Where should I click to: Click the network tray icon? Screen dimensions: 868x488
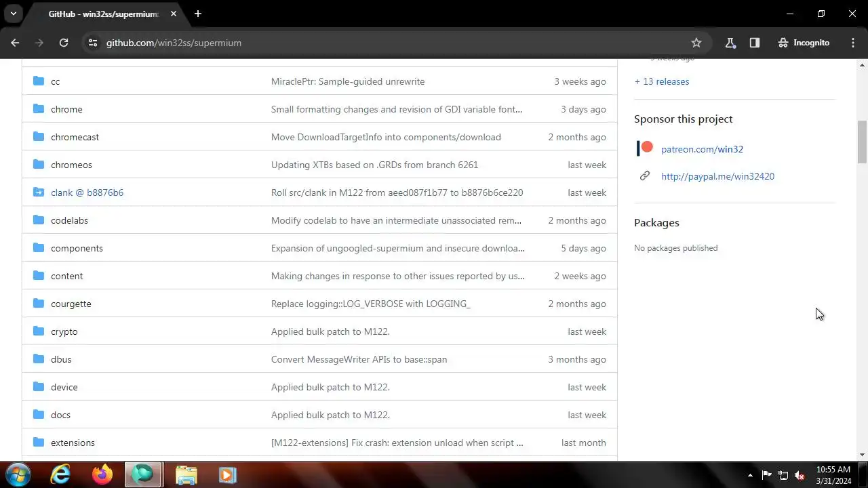coord(783,475)
